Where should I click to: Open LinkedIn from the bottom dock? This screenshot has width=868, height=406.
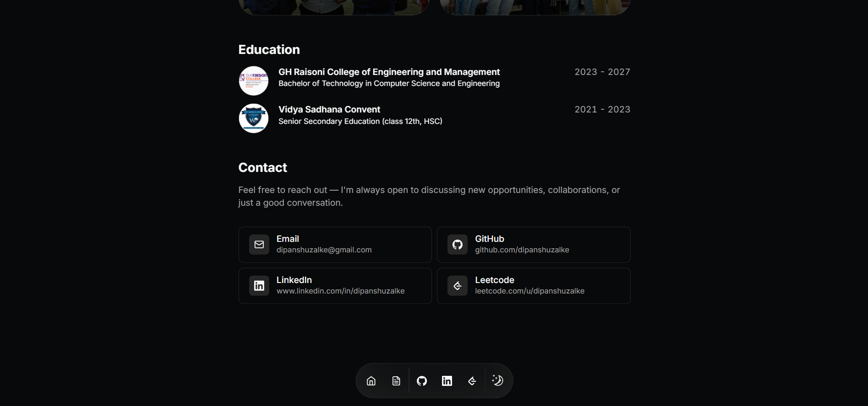click(x=447, y=381)
